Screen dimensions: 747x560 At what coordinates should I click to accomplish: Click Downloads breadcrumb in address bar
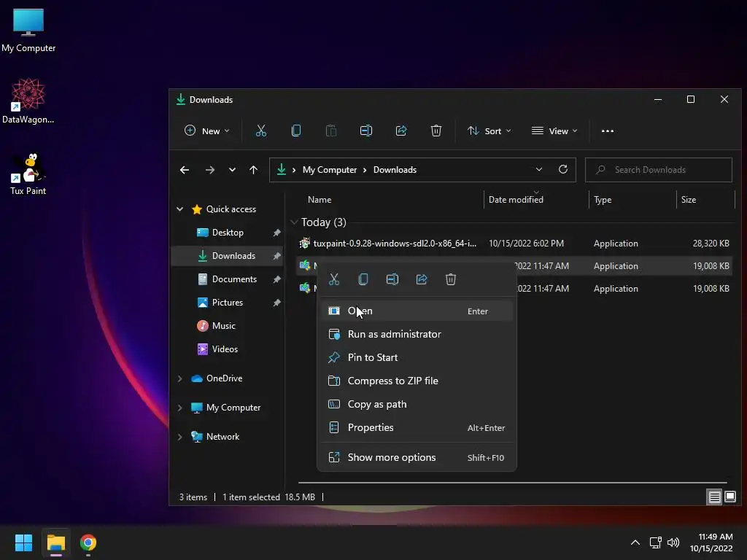(395, 169)
